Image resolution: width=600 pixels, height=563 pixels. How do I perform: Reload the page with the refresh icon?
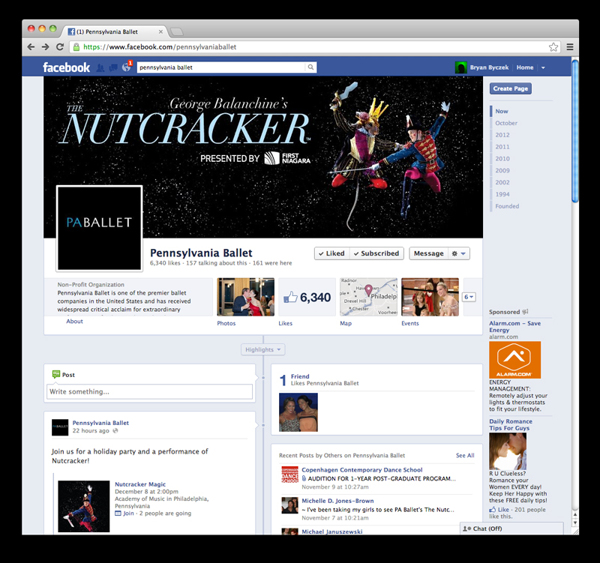click(60, 47)
